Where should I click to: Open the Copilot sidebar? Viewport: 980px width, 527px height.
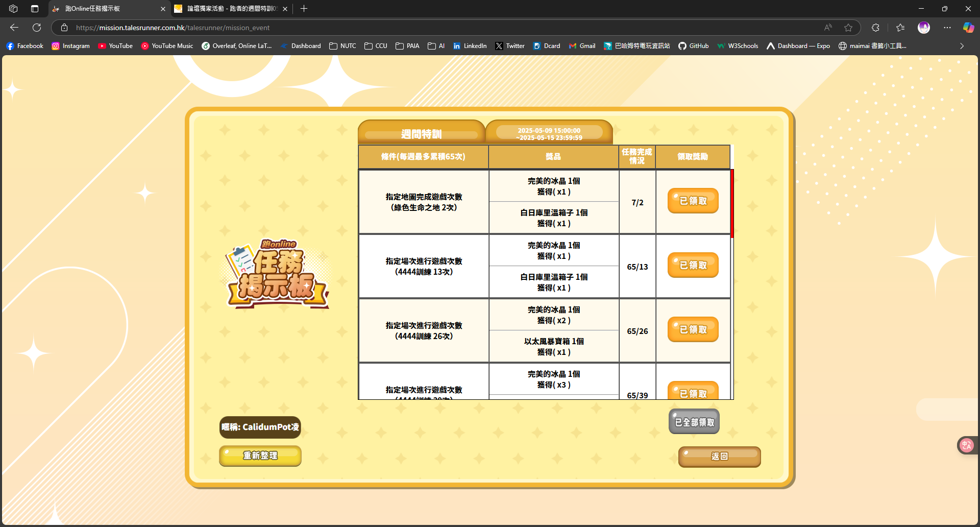pyautogui.click(x=968, y=28)
